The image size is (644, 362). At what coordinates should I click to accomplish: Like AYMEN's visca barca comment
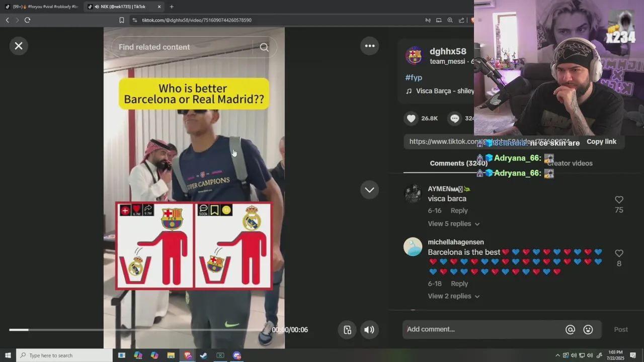pos(619,200)
